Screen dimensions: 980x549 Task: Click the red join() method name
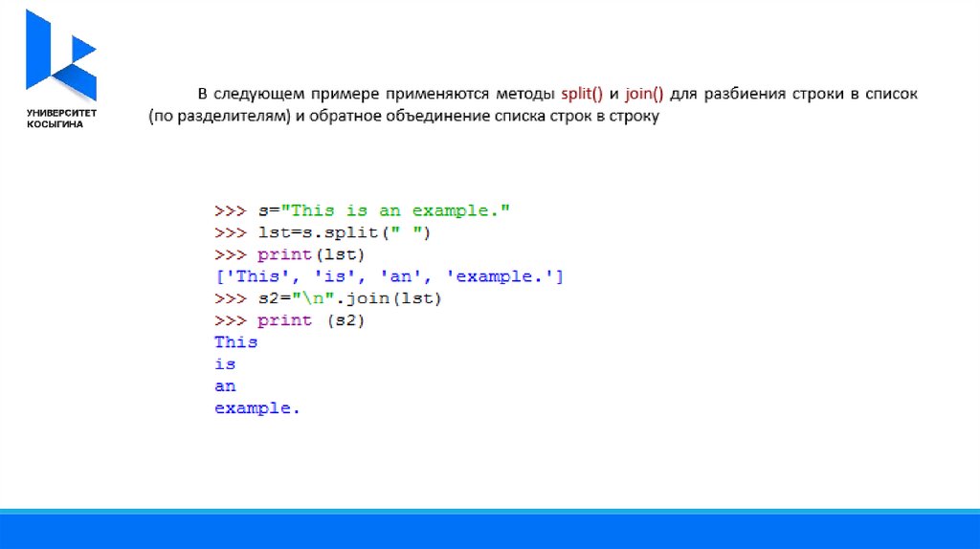(646, 95)
